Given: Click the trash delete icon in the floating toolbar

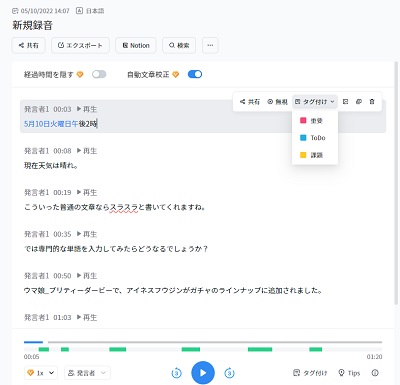Looking at the screenshot, I should pos(372,102).
